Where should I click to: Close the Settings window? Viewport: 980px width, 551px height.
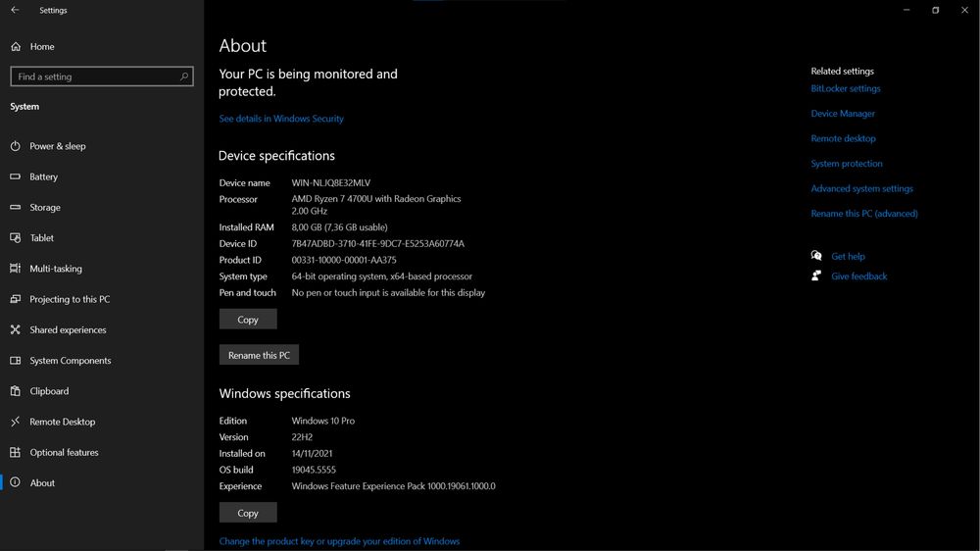pos(964,10)
